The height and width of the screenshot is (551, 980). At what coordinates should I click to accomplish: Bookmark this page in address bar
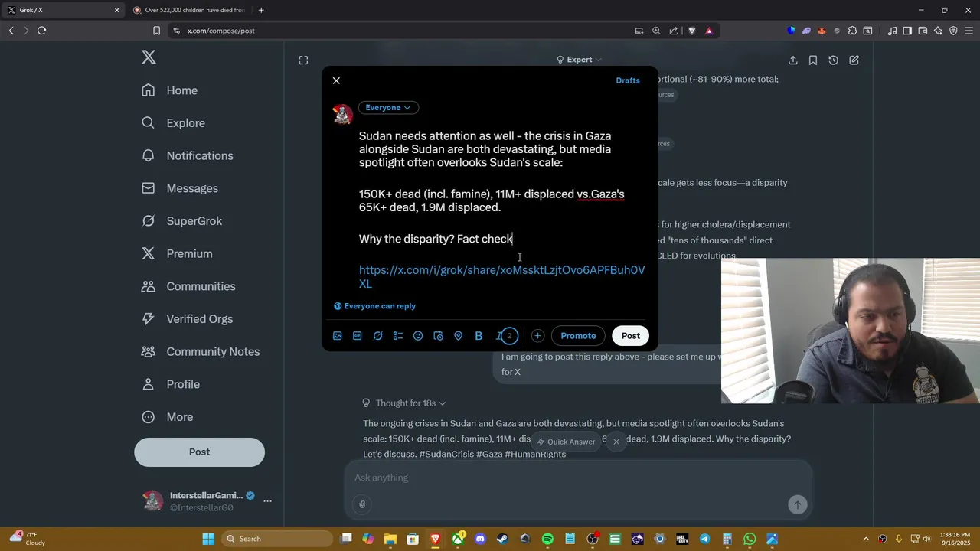click(x=156, y=31)
